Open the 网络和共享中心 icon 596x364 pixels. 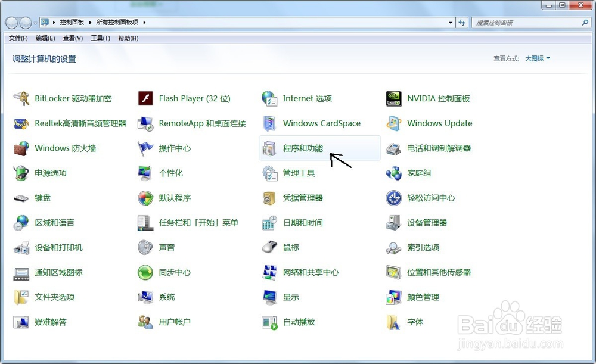click(x=269, y=272)
